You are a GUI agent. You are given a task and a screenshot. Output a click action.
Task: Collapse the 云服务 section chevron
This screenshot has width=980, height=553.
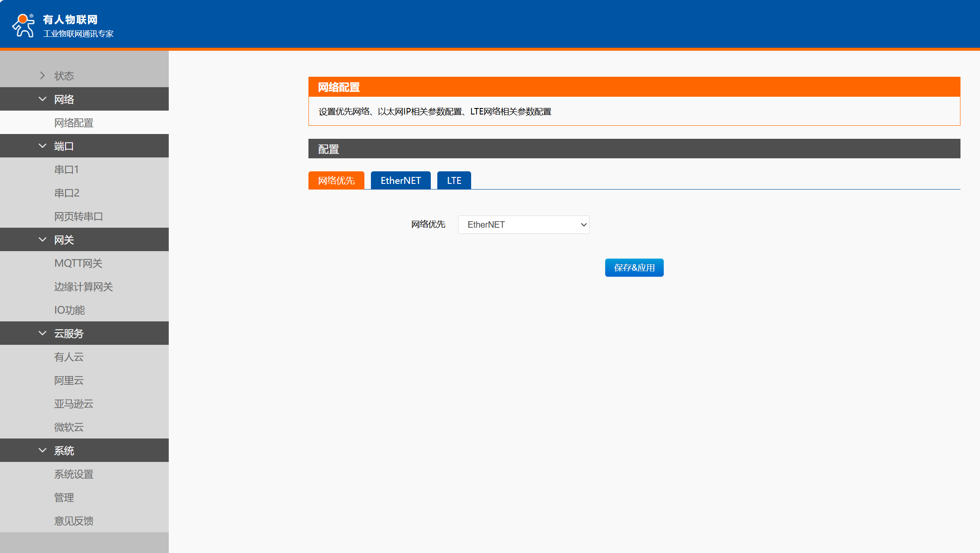[43, 333]
